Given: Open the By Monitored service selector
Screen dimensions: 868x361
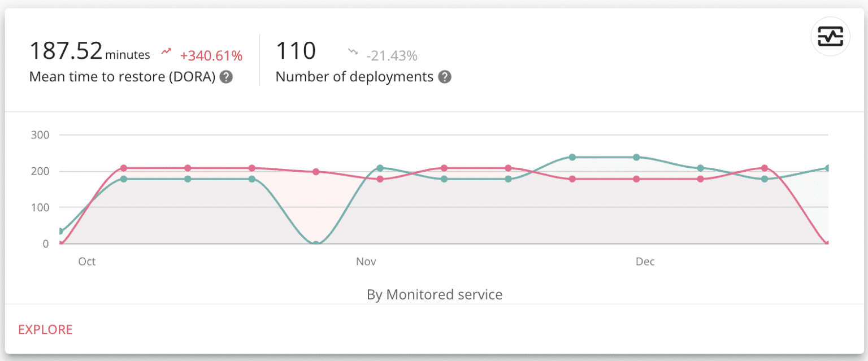Looking at the screenshot, I should (x=434, y=294).
